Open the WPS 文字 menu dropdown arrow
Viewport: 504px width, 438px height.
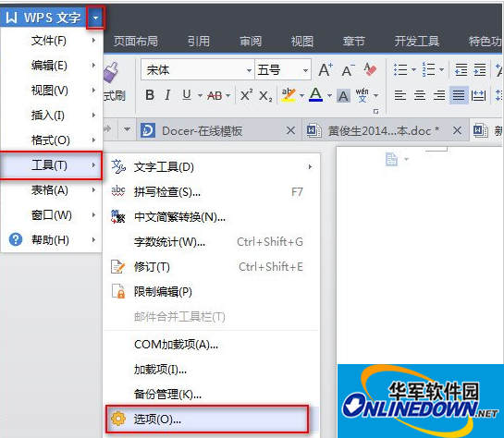point(95,18)
